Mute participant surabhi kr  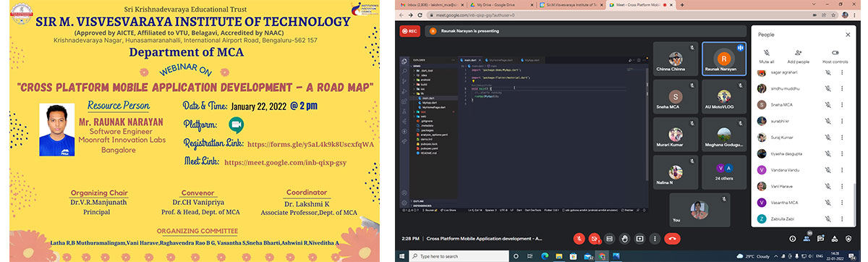click(828, 120)
